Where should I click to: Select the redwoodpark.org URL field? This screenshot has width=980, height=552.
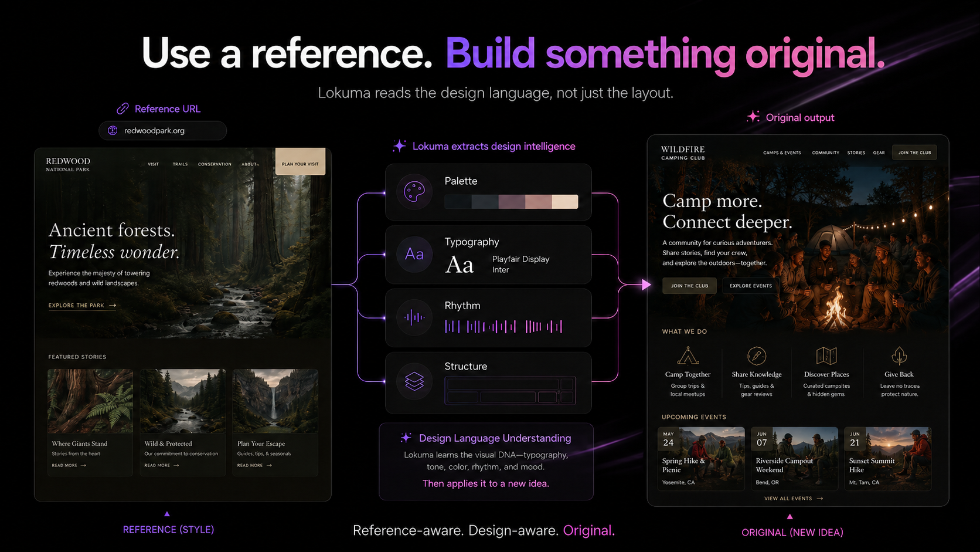(x=162, y=130)
